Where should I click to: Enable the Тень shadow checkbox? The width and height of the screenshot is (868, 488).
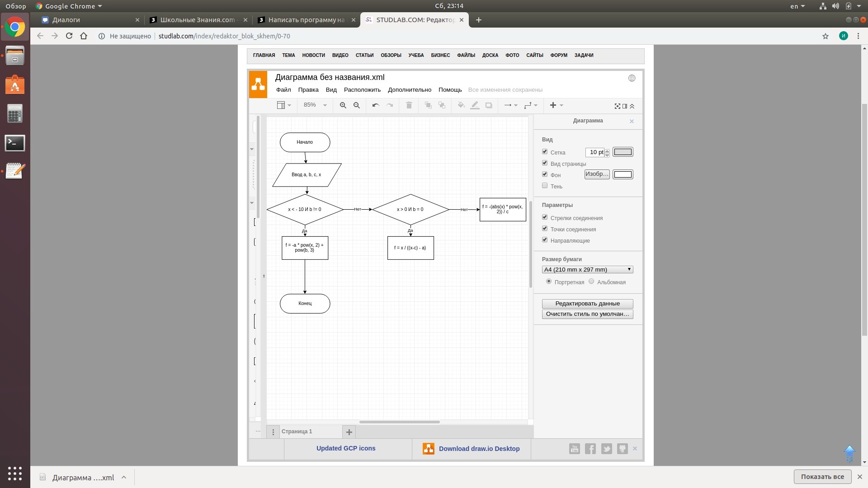tap(545, 186)
